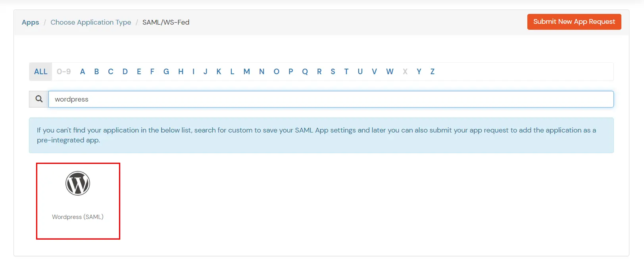Filter apps by letter D
Screen dimensions: 644x267
pos(125,72)
